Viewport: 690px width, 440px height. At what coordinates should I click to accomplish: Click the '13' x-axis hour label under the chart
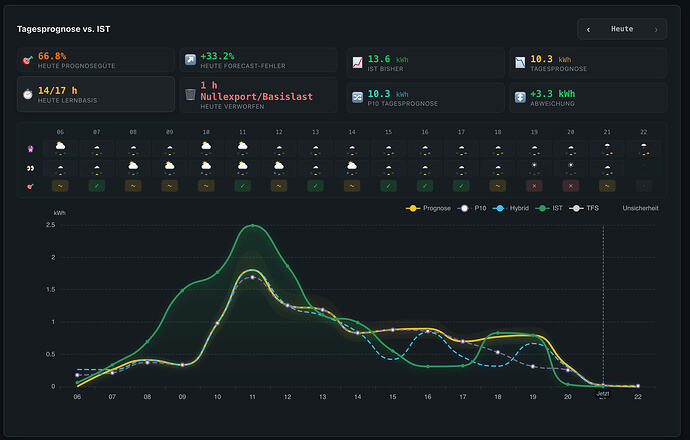pyautogui.click(x=323, y=397)
